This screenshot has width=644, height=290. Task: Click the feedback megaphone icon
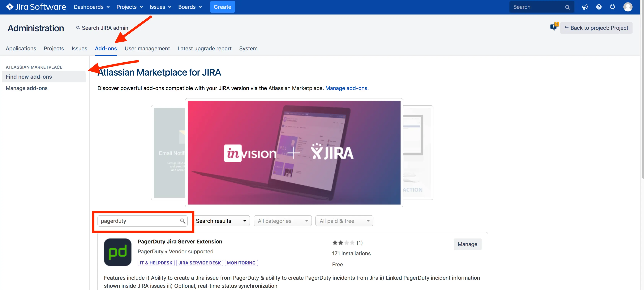point(585,7)
